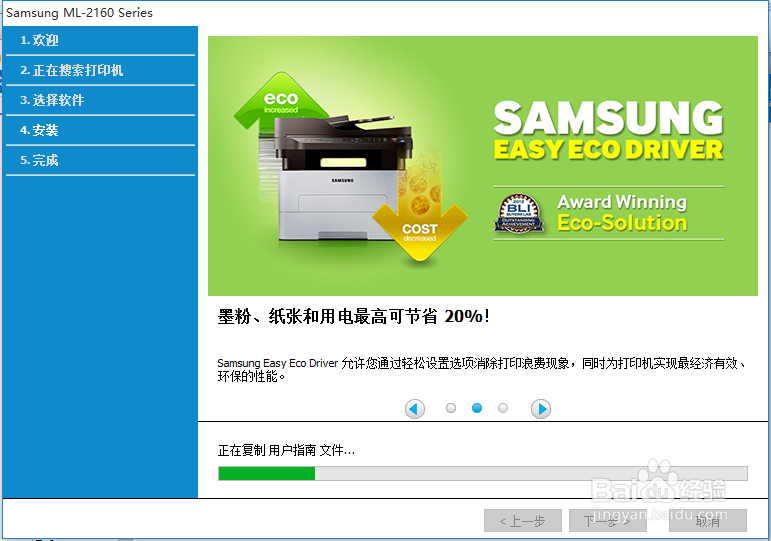Viewport: 771px width, 541px height.
Task: Click the 取消 cancel button
Action: (x=708, y=521)
